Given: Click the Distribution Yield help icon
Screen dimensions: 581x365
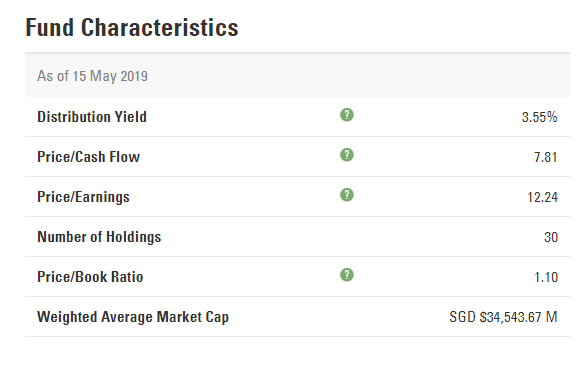Looking at the screenshot, I should [x=347, y=115].
